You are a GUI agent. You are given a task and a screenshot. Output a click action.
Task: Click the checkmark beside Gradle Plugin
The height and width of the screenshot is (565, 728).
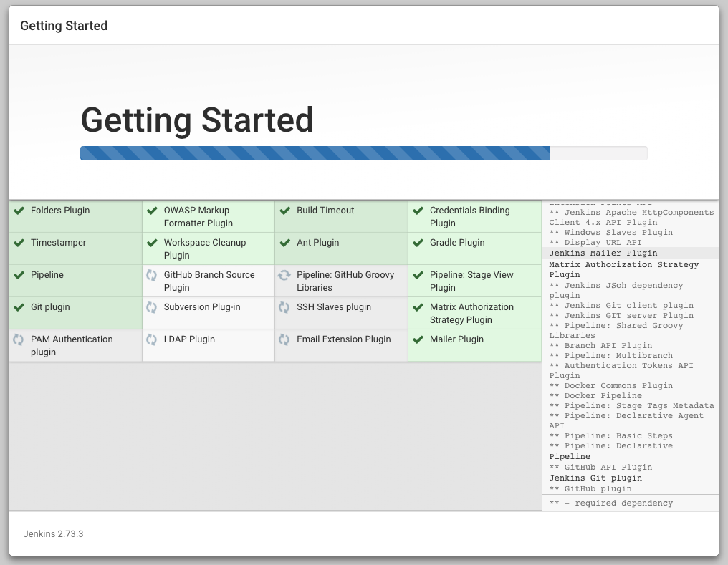tap(418, 243)
